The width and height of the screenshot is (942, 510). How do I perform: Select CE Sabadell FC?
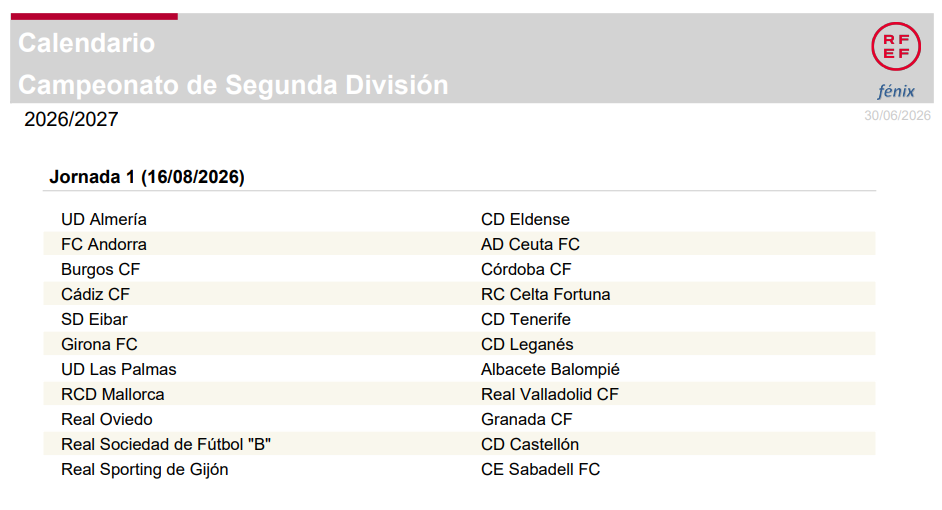540,470
